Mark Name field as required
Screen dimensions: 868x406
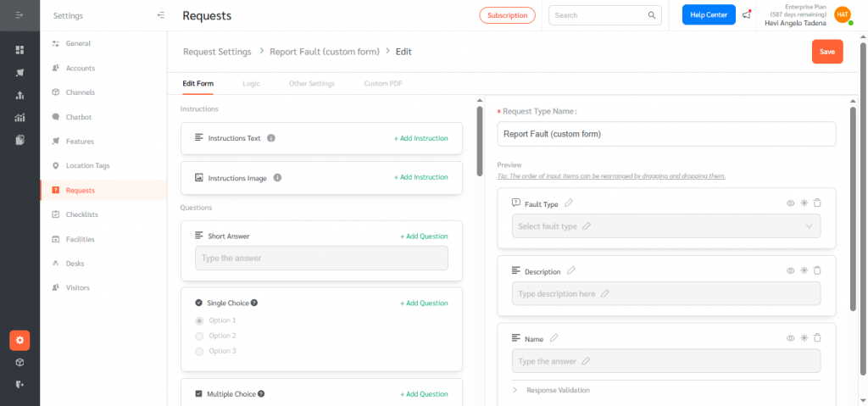pos(804,338)
